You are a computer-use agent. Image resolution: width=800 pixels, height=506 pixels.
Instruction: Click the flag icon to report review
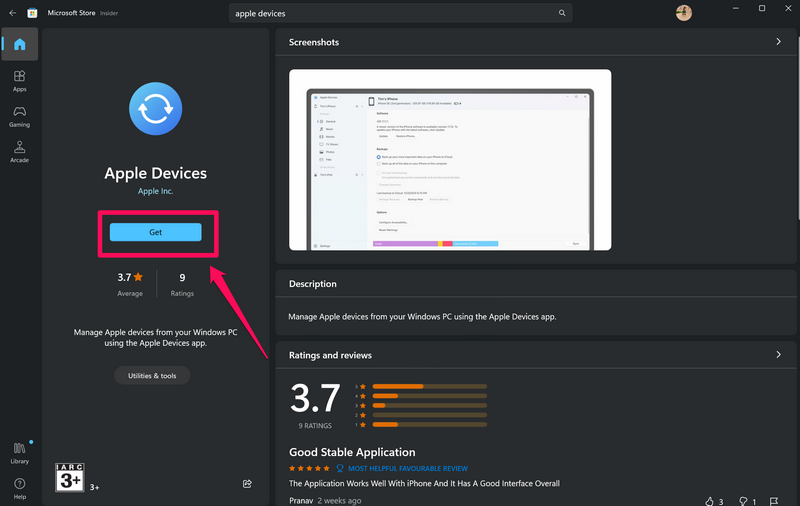(778, 500)
